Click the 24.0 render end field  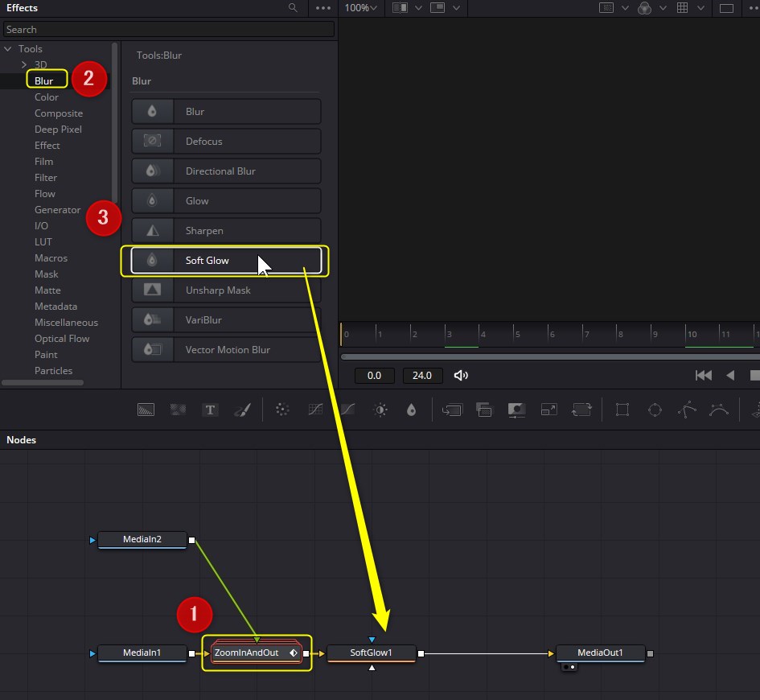point(422,375)
